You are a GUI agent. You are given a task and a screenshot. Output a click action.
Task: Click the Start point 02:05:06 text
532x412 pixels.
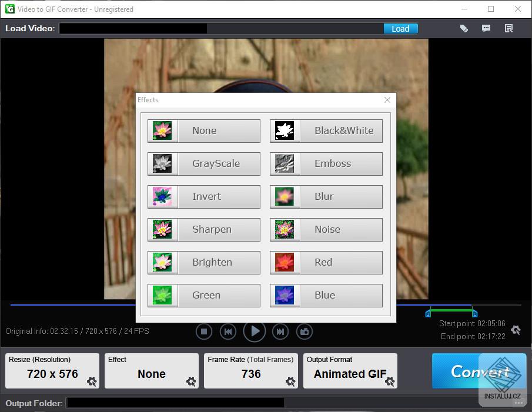(x=472, y=323)
